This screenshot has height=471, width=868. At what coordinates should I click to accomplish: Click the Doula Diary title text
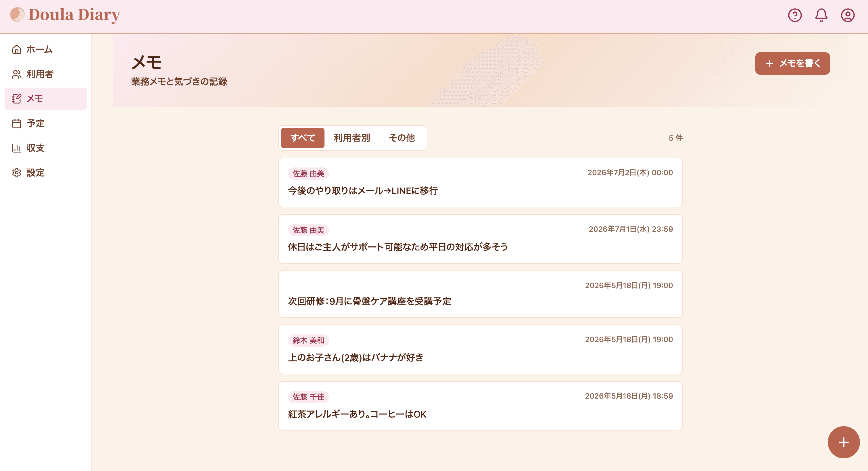[x=74, y=15]
